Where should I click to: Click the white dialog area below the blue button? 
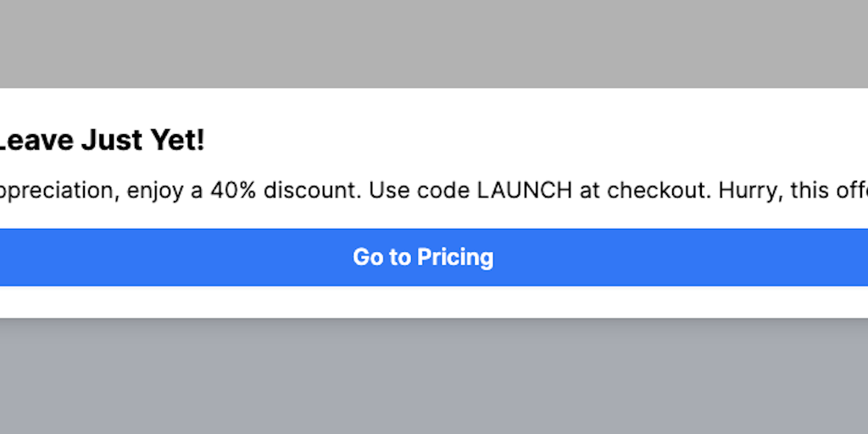coord(434,302)
